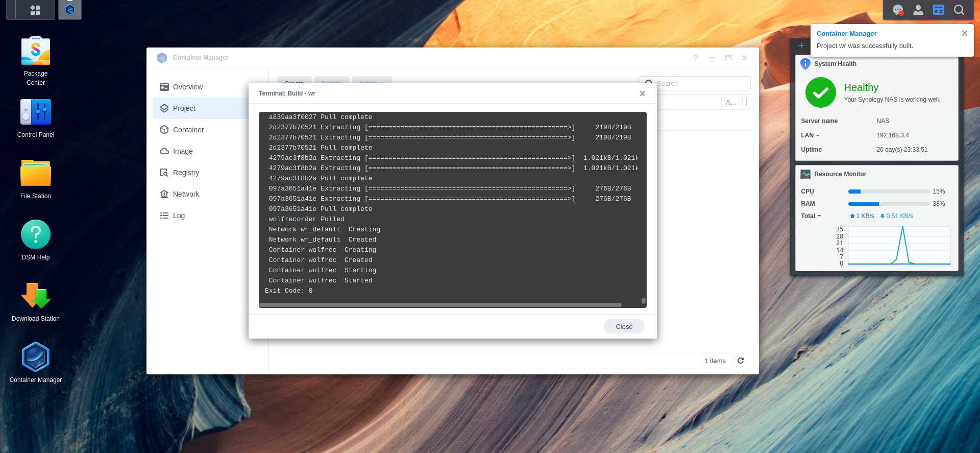Open the Log section
980x453 pixels.
[179, 216]
